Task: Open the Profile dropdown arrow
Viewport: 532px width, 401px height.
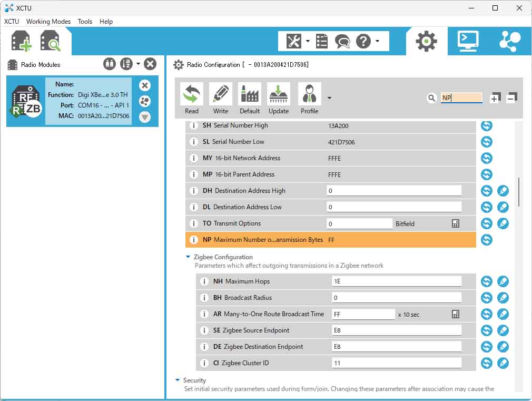Action: 329,98
